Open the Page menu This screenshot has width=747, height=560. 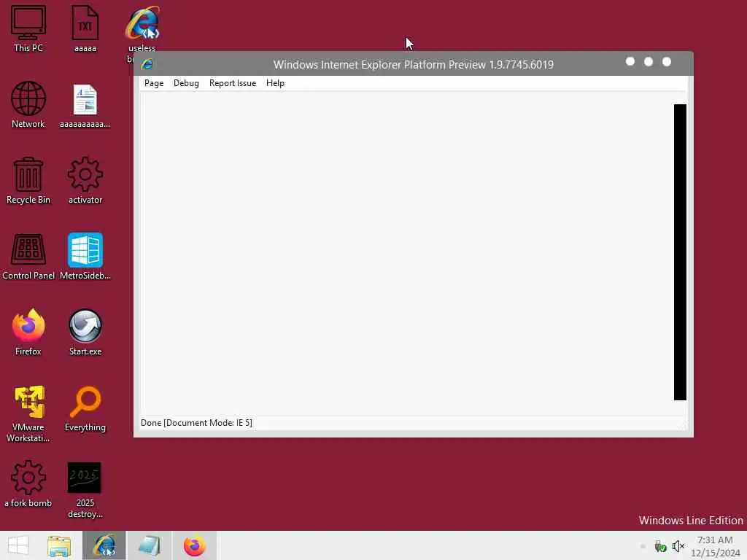coord(154,83)
